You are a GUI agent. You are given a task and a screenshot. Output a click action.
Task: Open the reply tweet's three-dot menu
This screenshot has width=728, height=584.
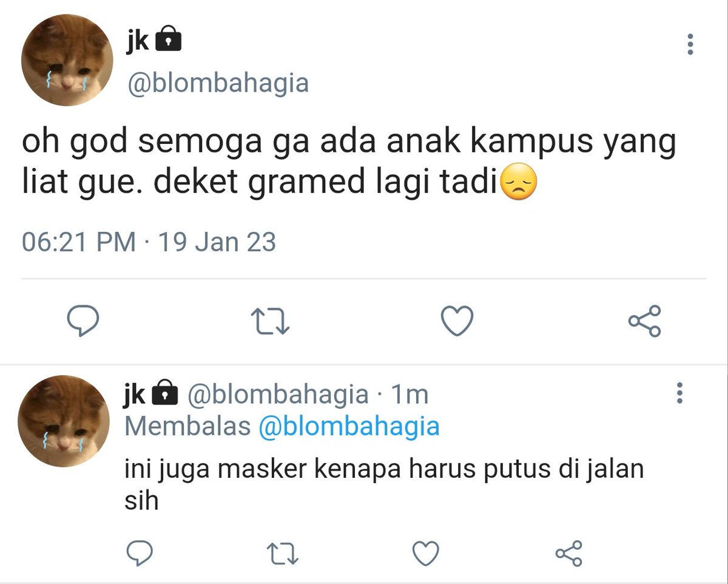[680, 393]
